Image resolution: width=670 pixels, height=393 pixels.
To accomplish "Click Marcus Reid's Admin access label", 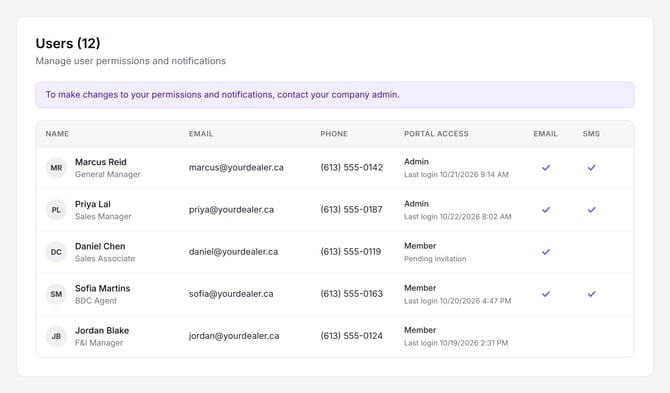I will [x=416, y=161].
